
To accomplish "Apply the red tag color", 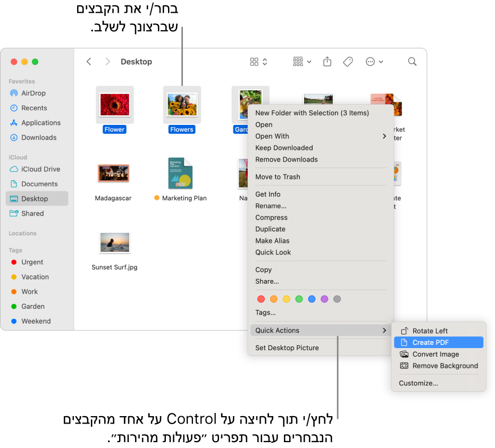I will click(x=261, y=299).
